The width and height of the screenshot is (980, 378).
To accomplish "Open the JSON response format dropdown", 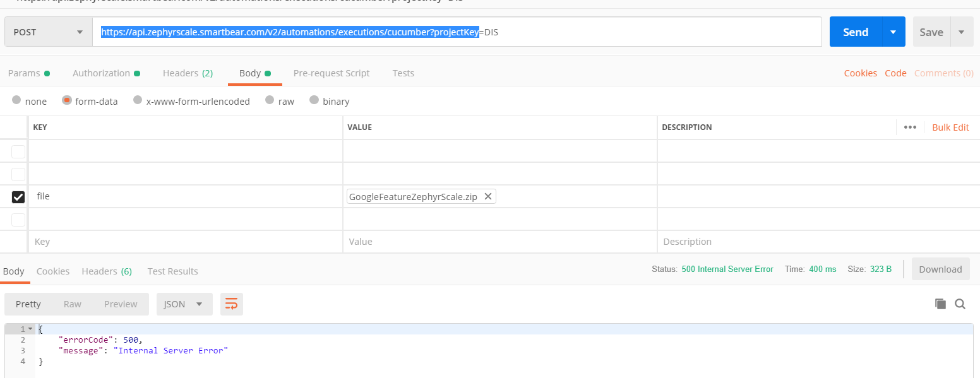I will tap(184, 304).
